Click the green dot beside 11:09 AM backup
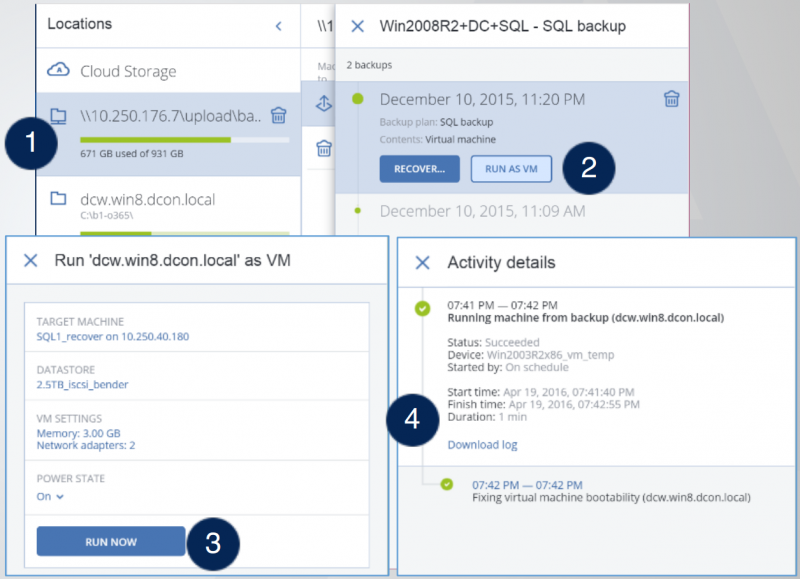800x579 pixels. pos(358,210)
